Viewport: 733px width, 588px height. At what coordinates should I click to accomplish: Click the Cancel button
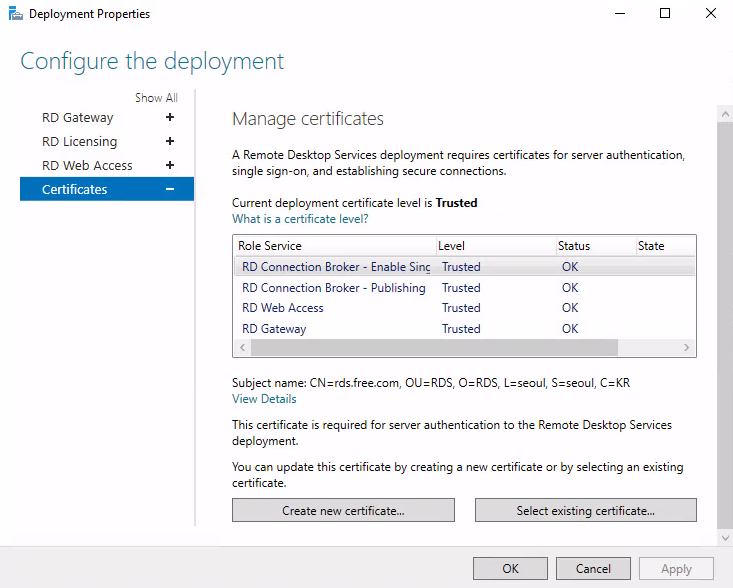(593, 568)
